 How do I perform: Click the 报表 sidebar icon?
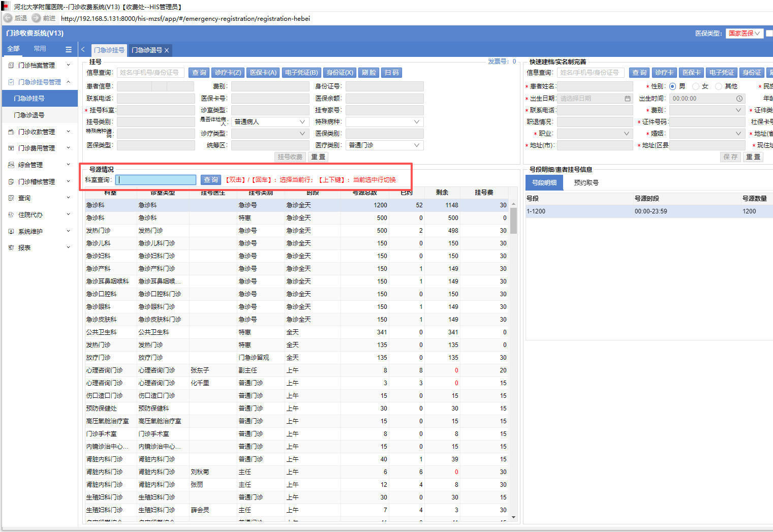click(11, 248)
